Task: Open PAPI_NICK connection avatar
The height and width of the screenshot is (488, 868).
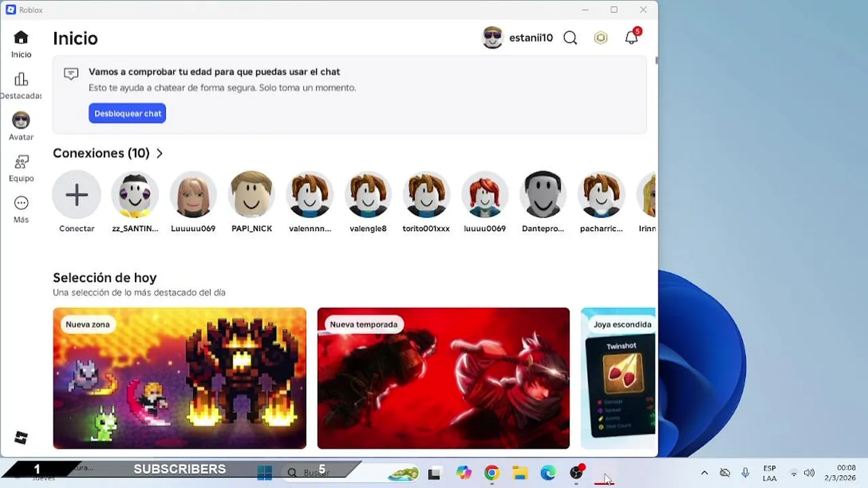Action: [252, 195]
